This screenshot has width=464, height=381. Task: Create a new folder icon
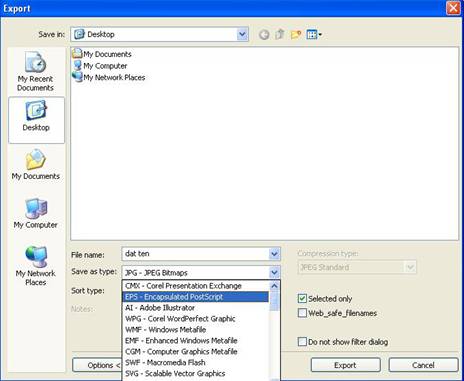point(296,34)
